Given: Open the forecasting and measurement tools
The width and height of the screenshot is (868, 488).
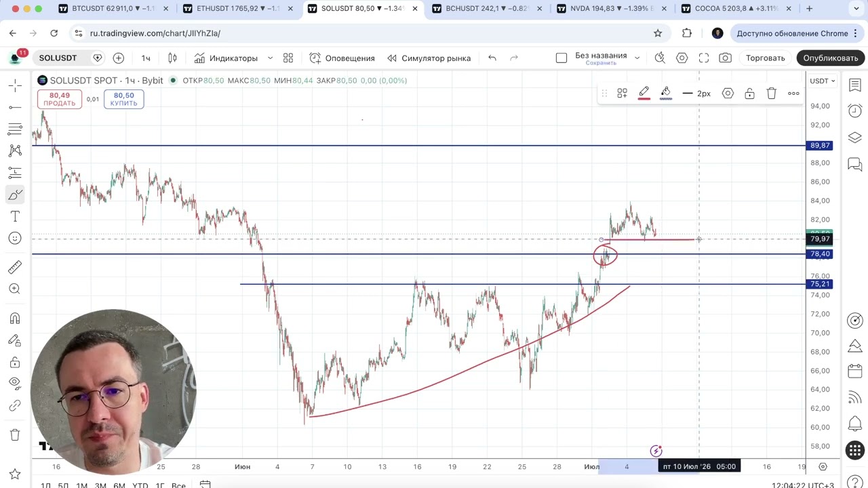Looking at the screenshot, I should 15,173.
